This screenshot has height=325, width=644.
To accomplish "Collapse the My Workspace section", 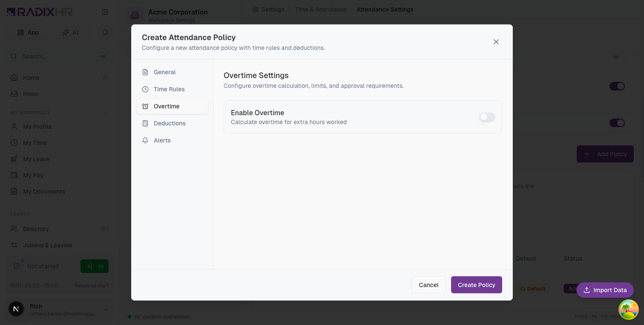I will 106,113.
